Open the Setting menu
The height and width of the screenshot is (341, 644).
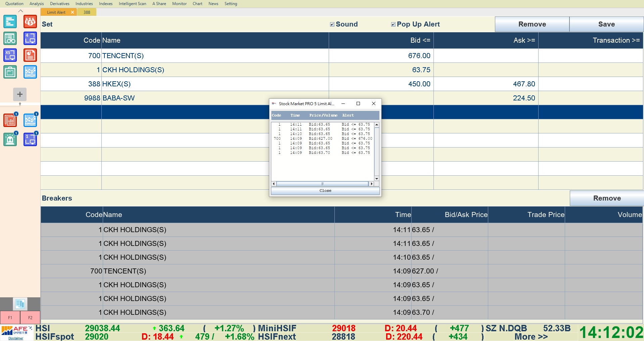point(231,4)
